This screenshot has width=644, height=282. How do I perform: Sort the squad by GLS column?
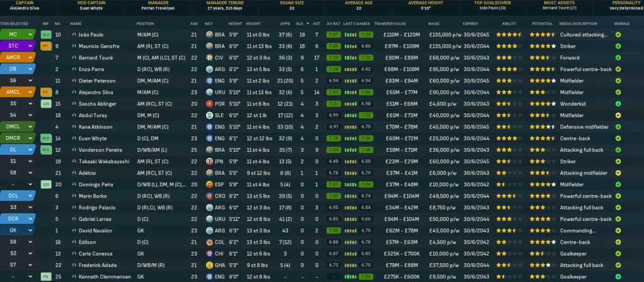(x=302, y=23)
